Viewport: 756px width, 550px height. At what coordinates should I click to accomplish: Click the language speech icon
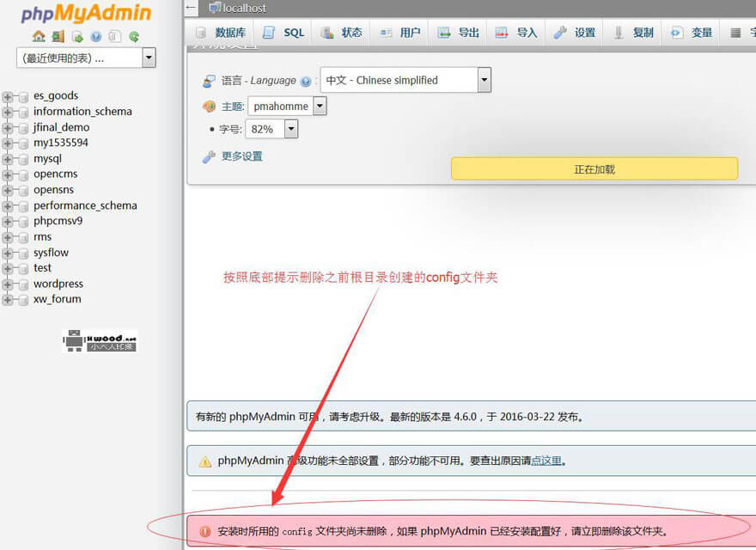coord(209,81)
